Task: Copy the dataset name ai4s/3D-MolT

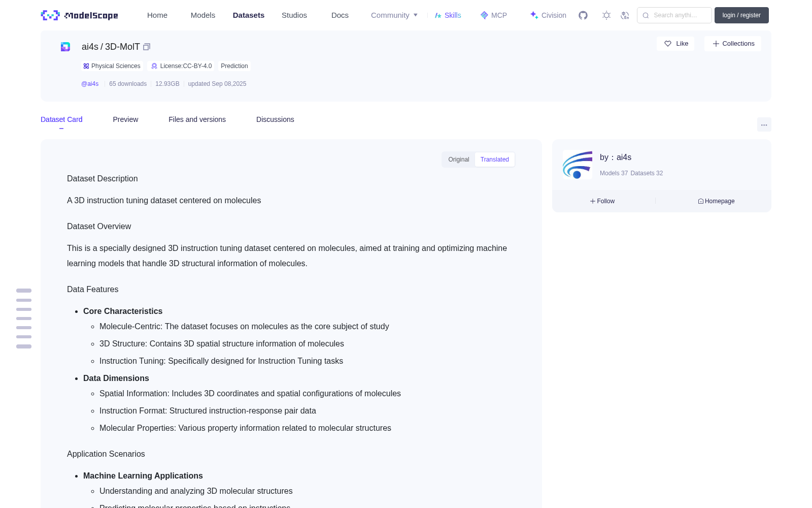Action: point(147,47)
